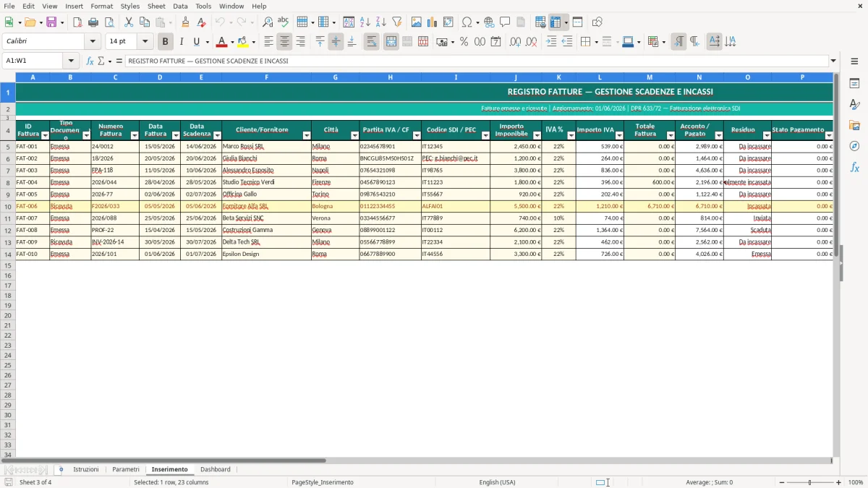Click the Copy icon

click(x=145, y=22)
